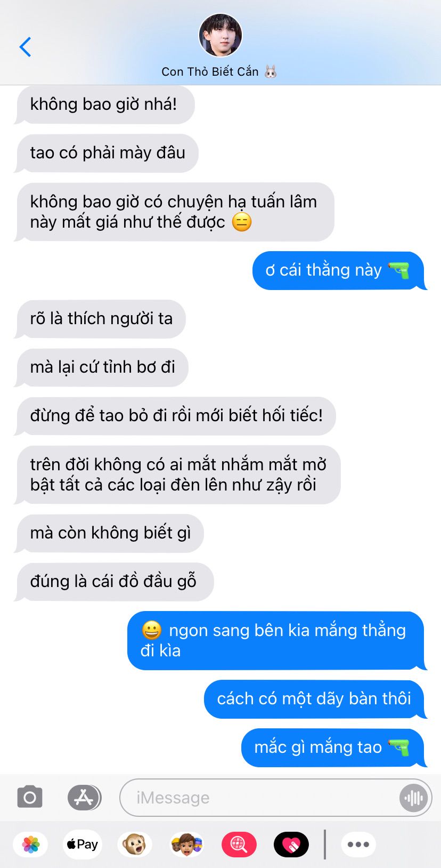Open the Memoji stickers icon

pos(186,845)
